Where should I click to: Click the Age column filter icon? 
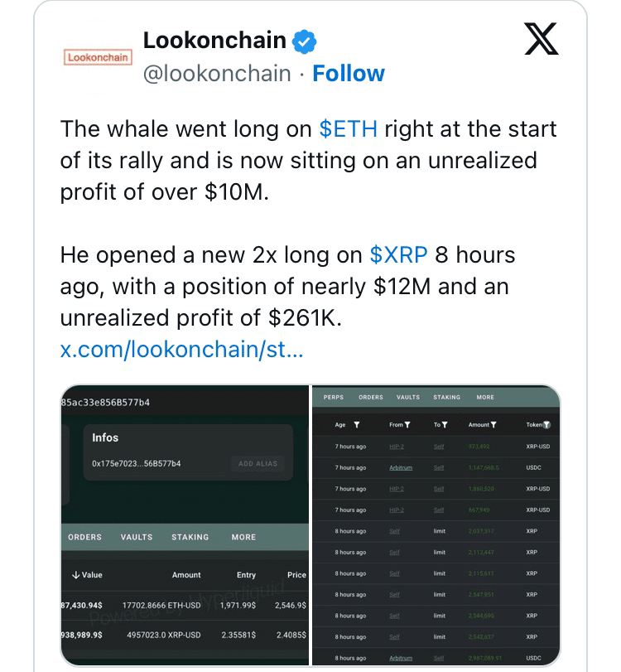(356, 425)
